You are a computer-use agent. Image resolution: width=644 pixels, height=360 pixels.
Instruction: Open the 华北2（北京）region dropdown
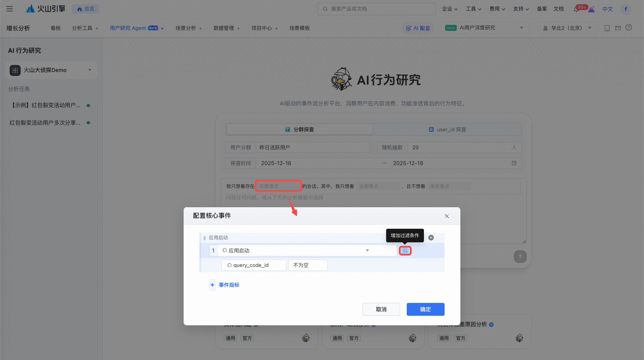[x=568, y=28]
